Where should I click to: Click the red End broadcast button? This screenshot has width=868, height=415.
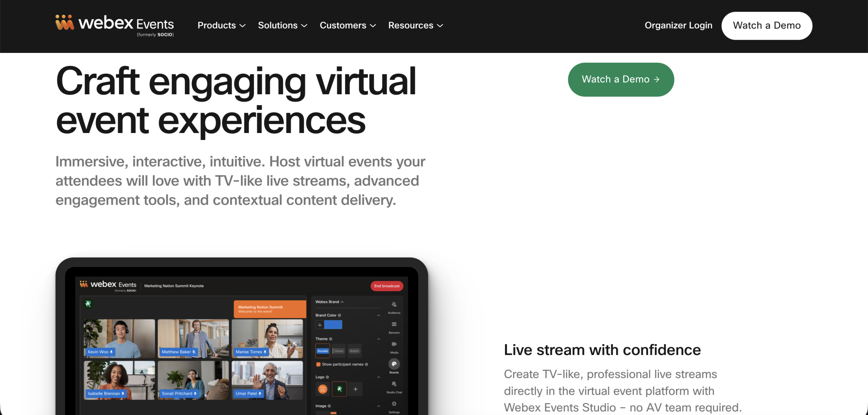pyautogui.click(x=387, y=286)
